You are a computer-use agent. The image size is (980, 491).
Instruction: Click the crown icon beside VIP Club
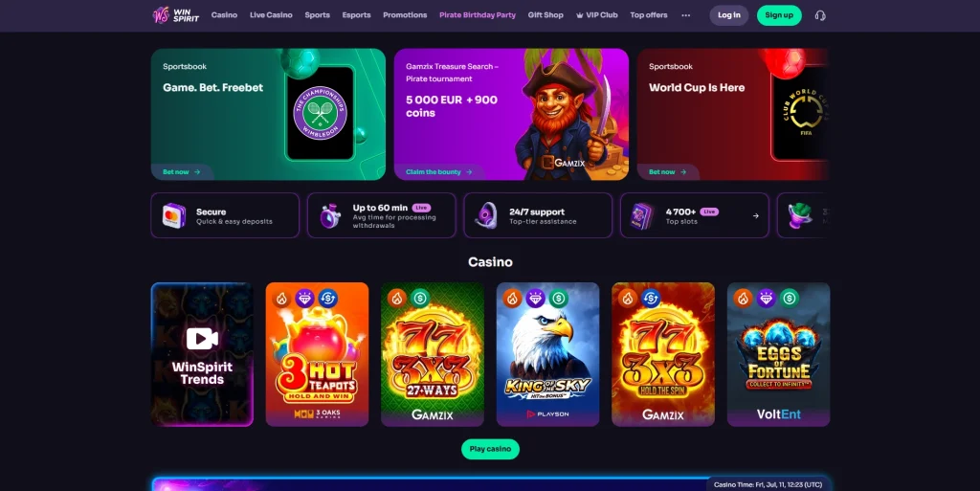(579, 15)
